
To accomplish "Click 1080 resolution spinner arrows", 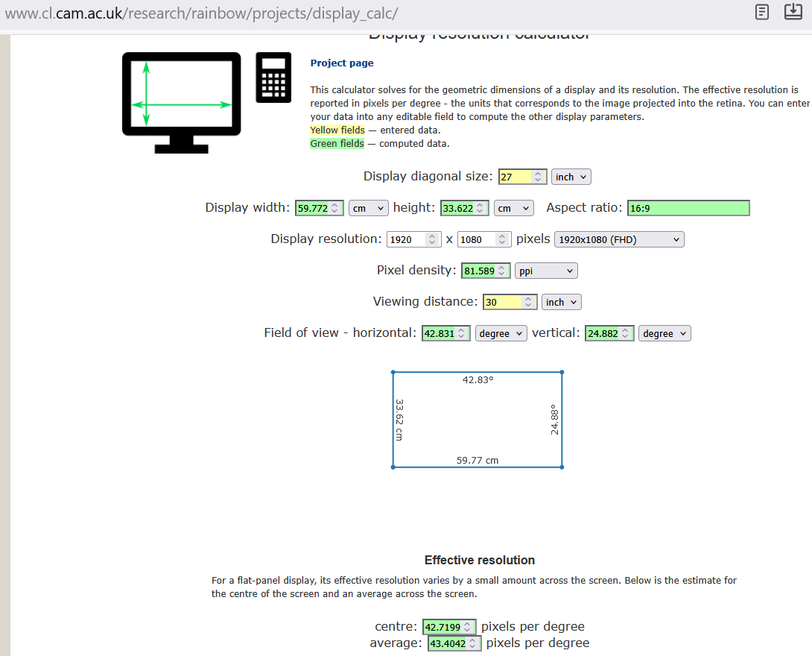I will [x=502, y=239].
